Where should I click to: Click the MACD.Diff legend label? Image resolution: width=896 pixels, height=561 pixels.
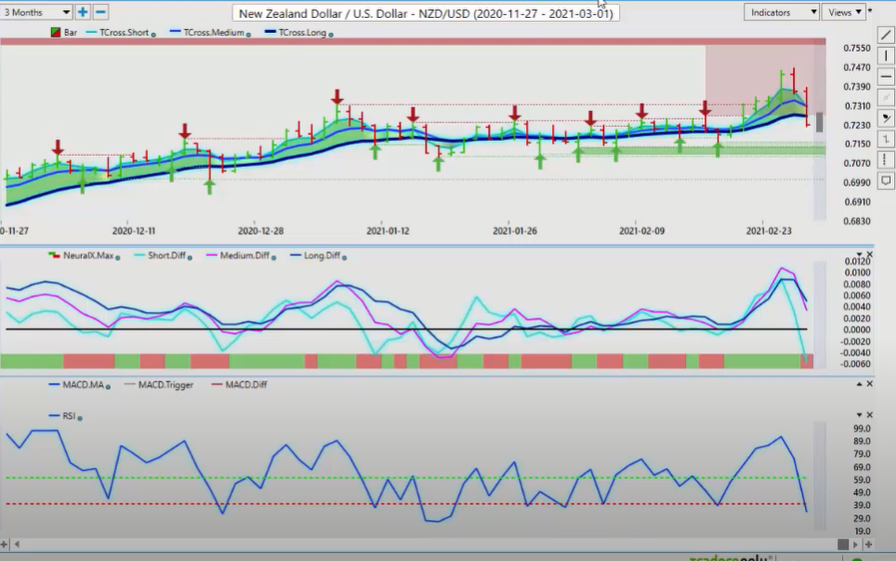246,384
